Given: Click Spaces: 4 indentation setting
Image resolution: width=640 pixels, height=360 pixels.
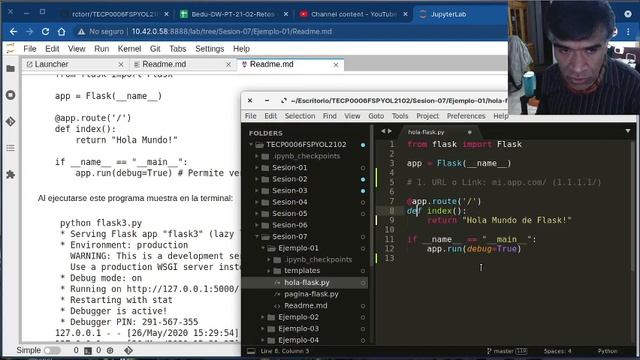Looking at the screenshot, I should [x=557, y=351].
